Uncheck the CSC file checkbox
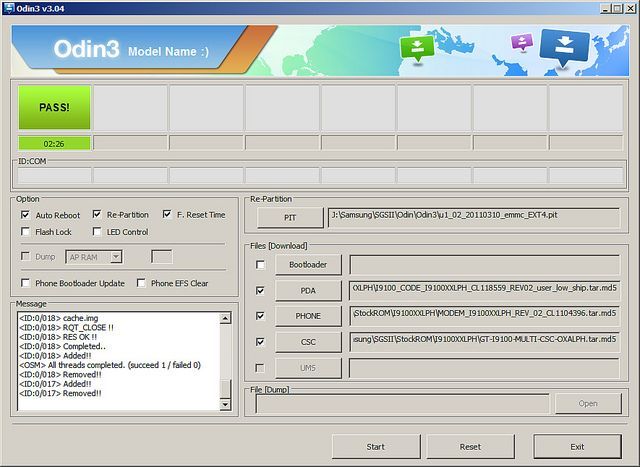The image size is (640, 467). coord(260,341)
